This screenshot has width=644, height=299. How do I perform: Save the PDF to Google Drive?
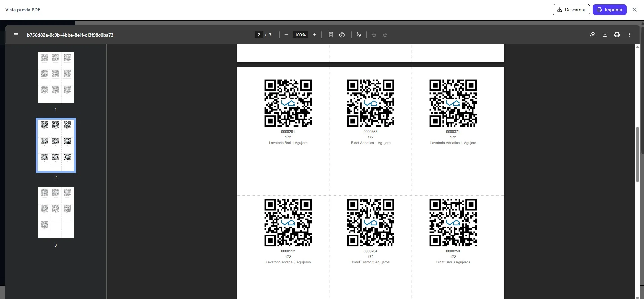[593, 35]
